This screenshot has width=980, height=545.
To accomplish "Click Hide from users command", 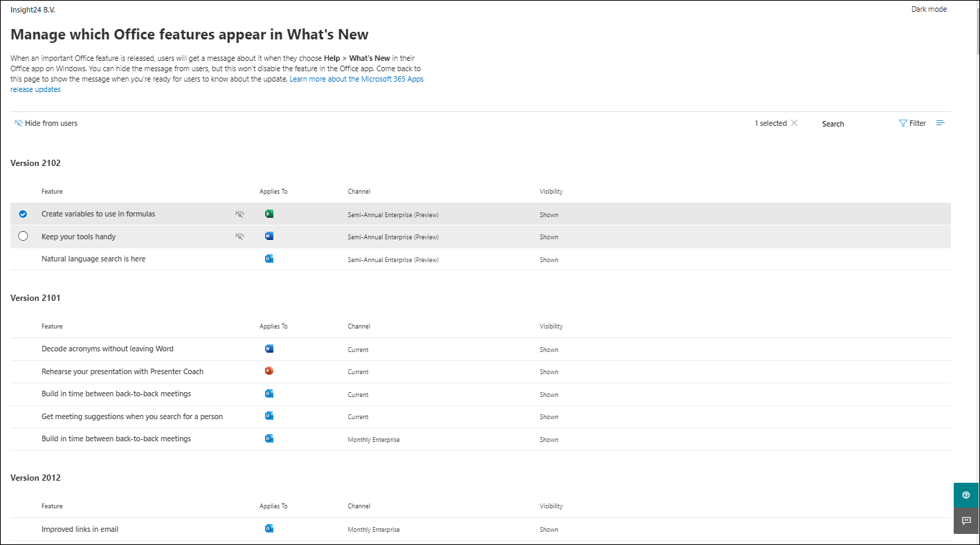I will pyautogui.click(x=46, y=123).
